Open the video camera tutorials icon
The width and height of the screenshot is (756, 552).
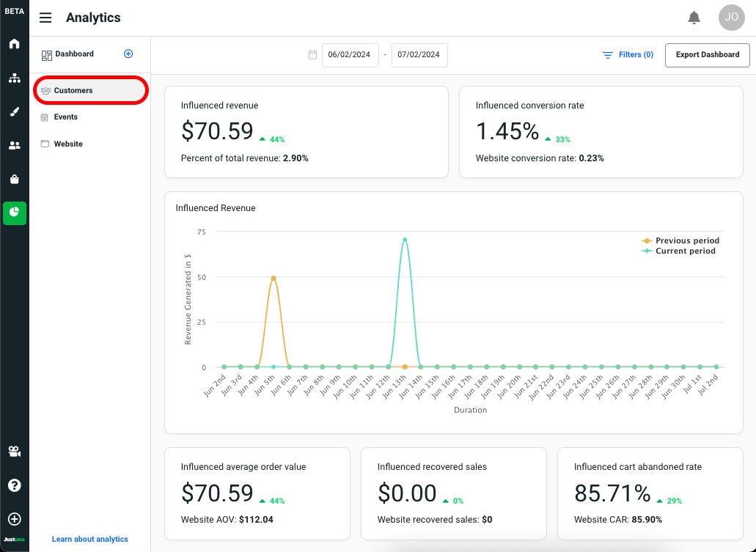click(x=14, y=451)
